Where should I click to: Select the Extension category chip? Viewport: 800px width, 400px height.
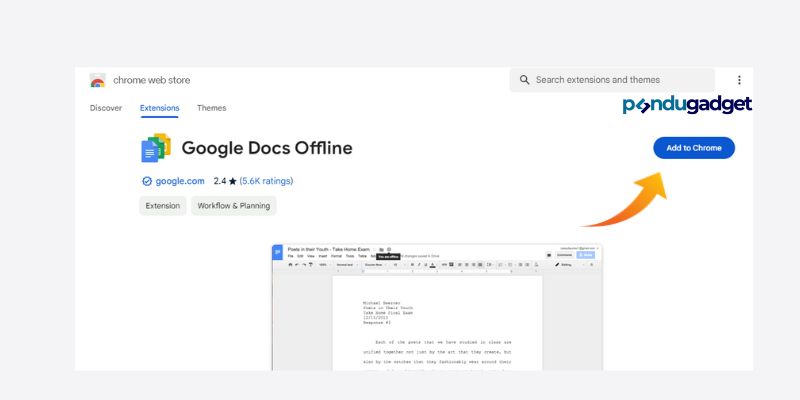click(x=163, y=206)
